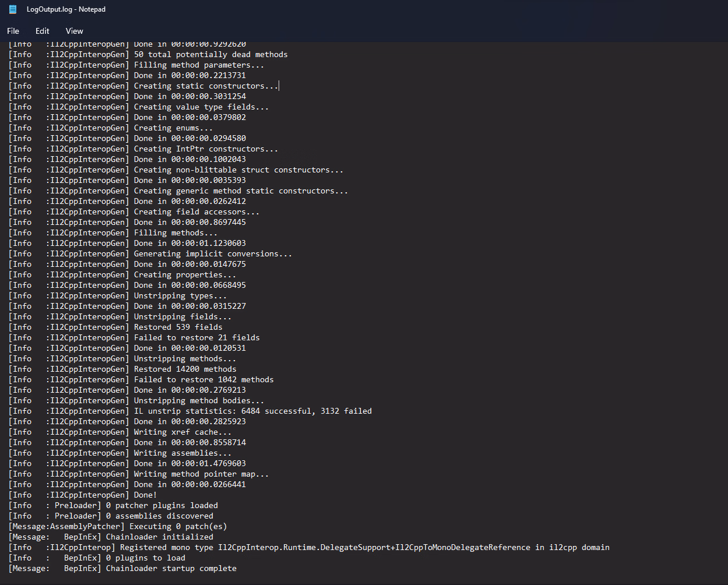The height and width of the screenshot is (585, 728).
Task: Click the Notepad icon in the title bar
Action: pyautogui.click(x=13, y=9)
